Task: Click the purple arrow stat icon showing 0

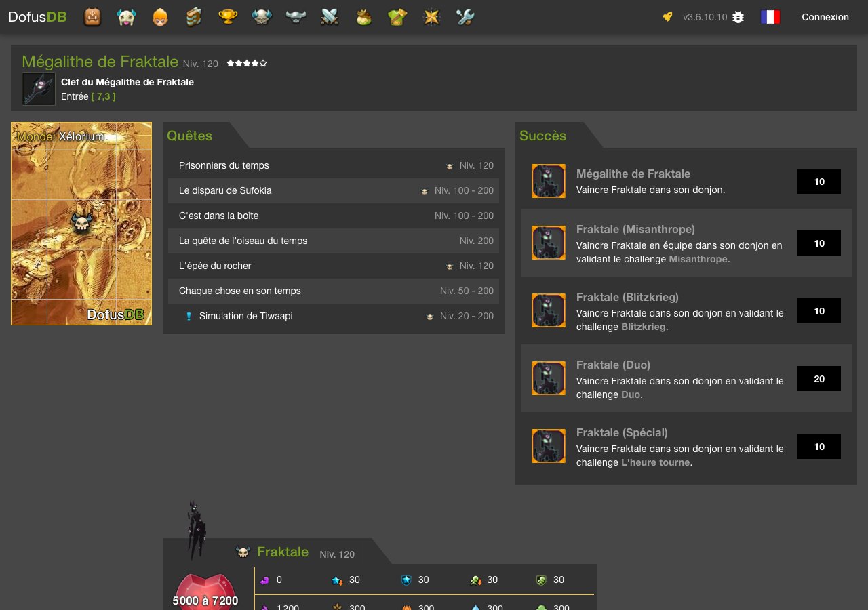Action: pos(264,580)
